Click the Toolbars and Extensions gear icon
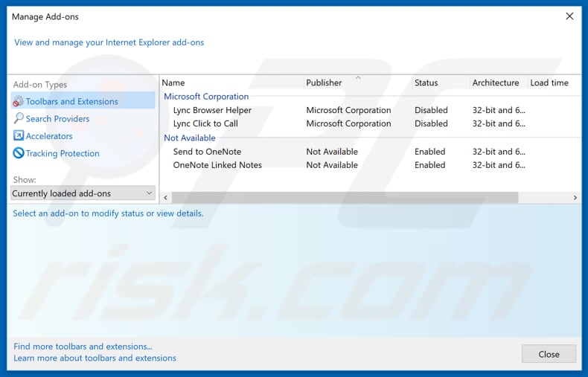The height and width of the screenshot is (377, 588). (18, 101)
